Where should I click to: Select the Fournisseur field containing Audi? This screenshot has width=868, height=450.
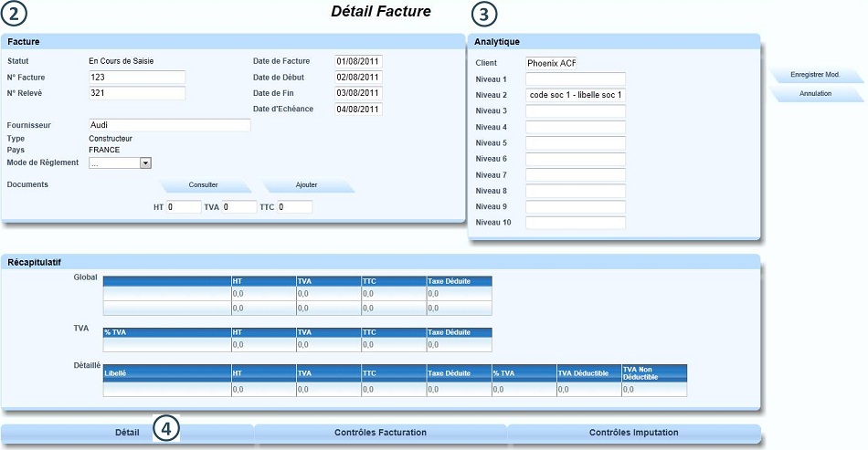point(169,125)
